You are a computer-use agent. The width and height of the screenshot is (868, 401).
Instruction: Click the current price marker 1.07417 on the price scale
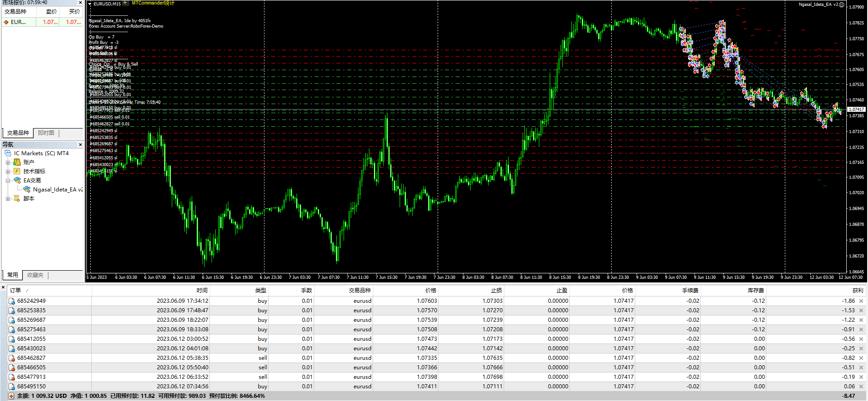coord(856,110)
